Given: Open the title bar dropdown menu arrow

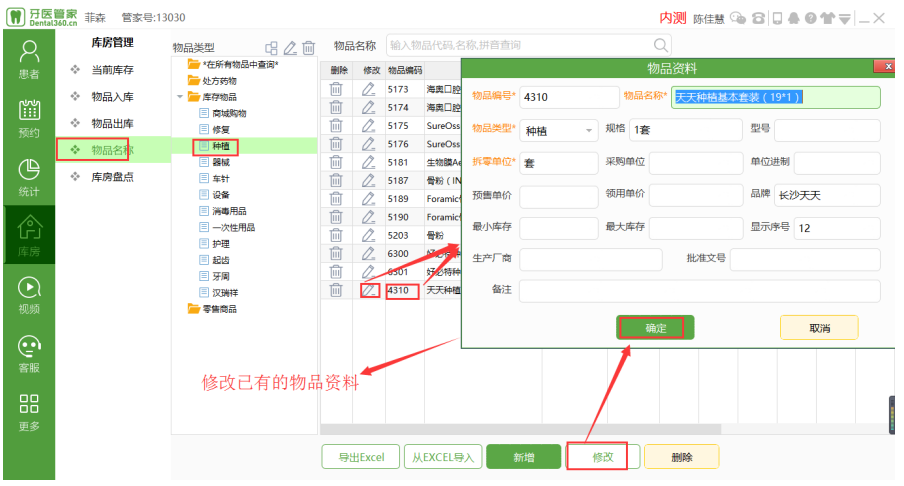Looking at the screenshot, I should click(844, 19).
